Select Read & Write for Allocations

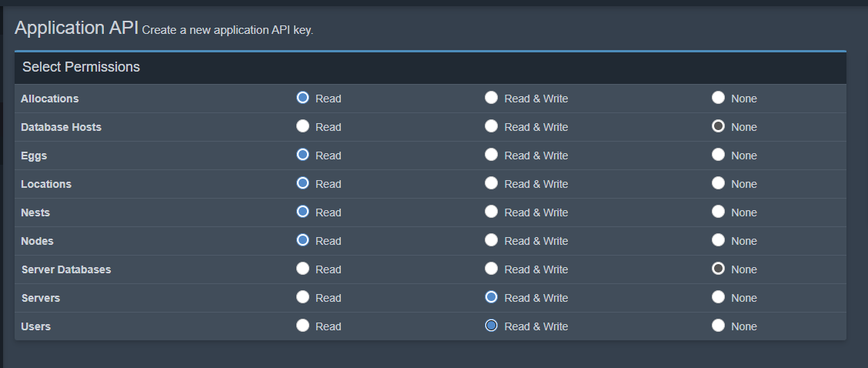[491, 98]
